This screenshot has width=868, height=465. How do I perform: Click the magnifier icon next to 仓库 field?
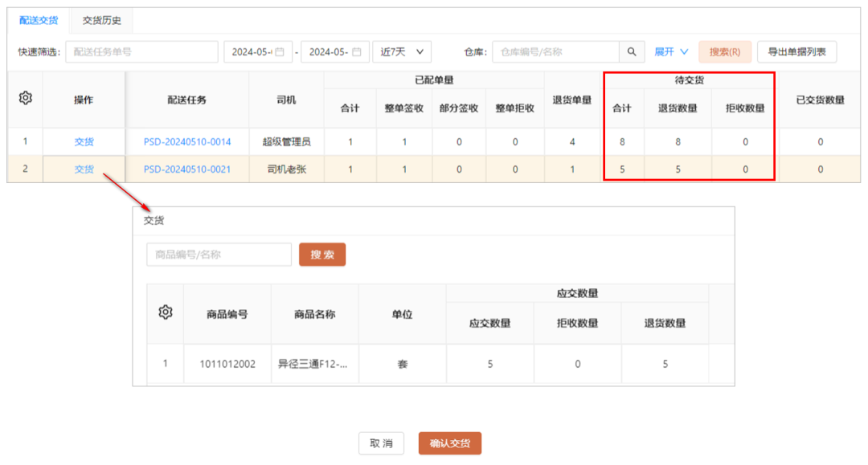(632, 52)
